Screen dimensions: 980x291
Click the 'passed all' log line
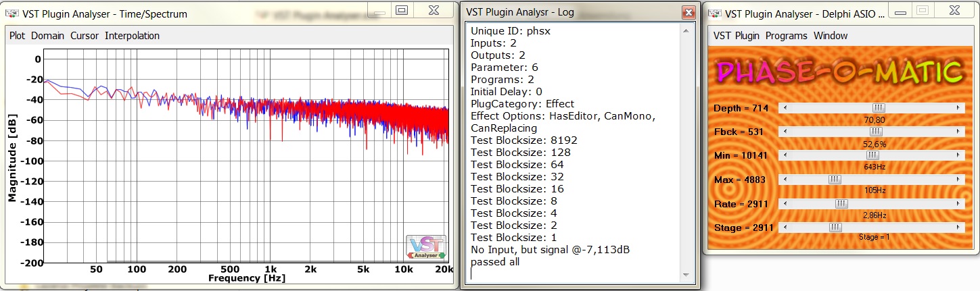pos(495,262)
